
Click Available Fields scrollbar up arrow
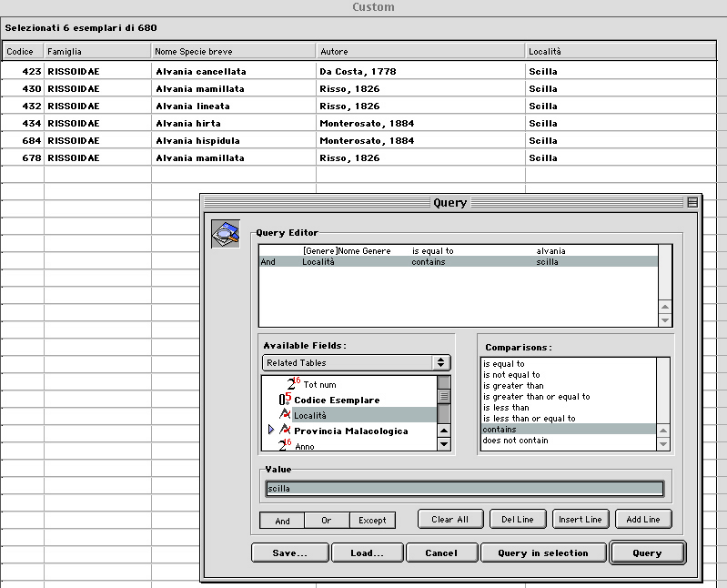tap(444, 431)
